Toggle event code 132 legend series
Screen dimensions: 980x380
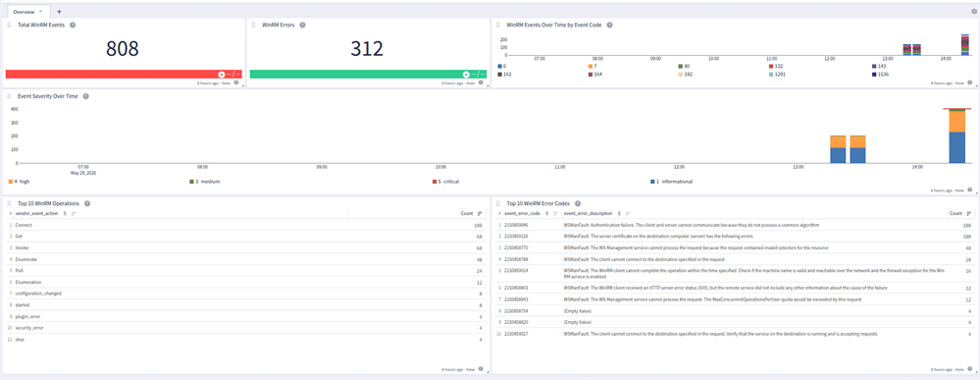(x=776, y=66)
